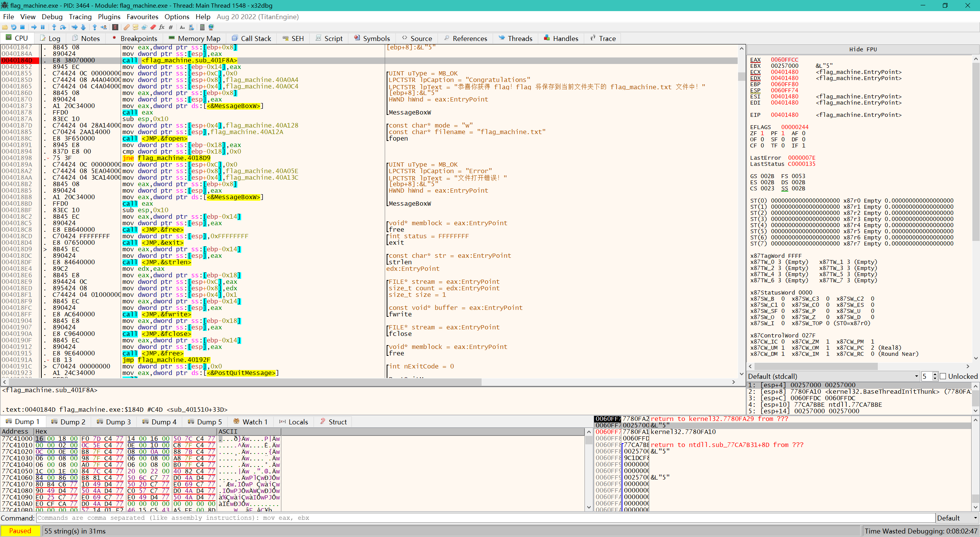Click the String references icon
The height and width of the screenshot is (537, 980).
[x=182, y=27]
